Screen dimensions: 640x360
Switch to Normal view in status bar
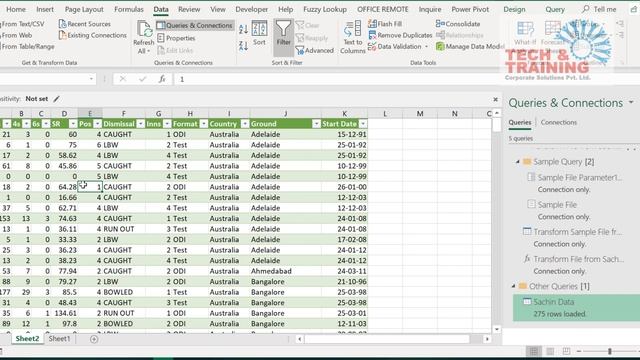pyautogui.click(x=533, y=351)
